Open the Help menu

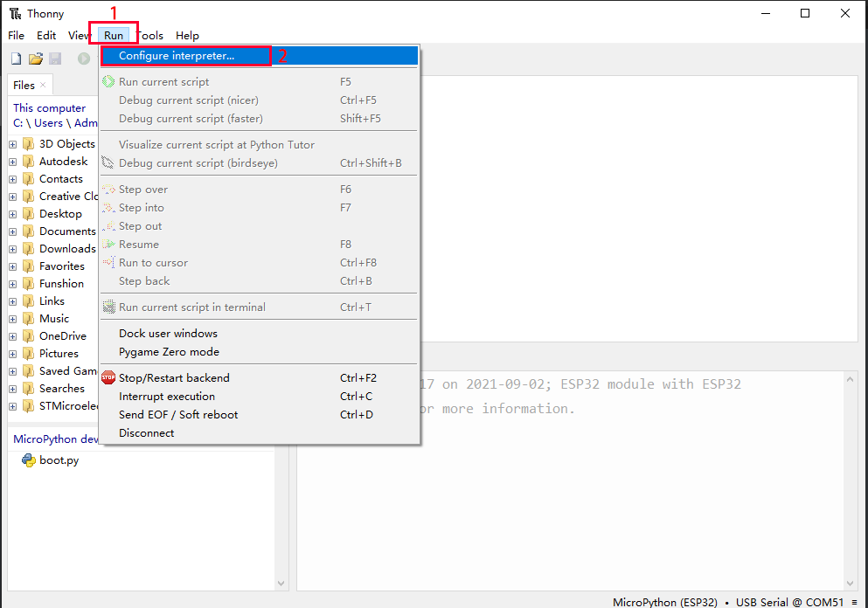click(187, 36)
